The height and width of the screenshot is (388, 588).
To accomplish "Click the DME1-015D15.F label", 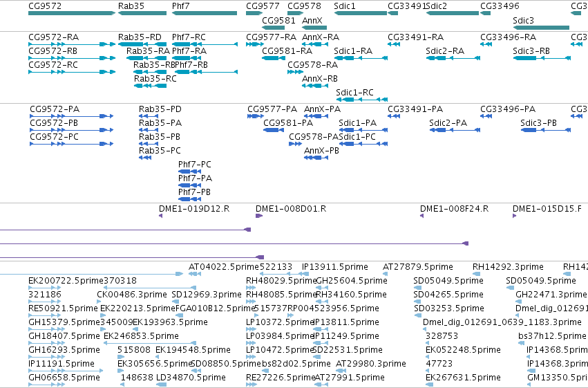I will 547,209.
